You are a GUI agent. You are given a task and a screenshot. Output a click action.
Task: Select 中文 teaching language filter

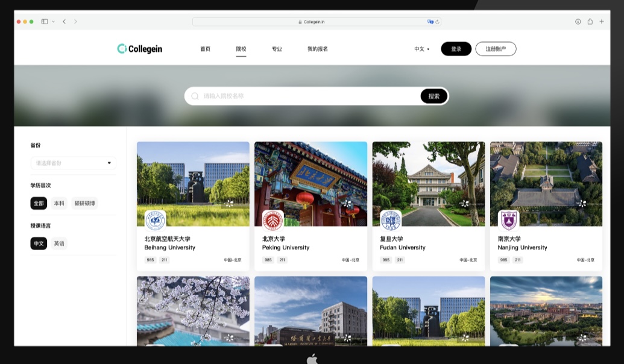point(39,243)
